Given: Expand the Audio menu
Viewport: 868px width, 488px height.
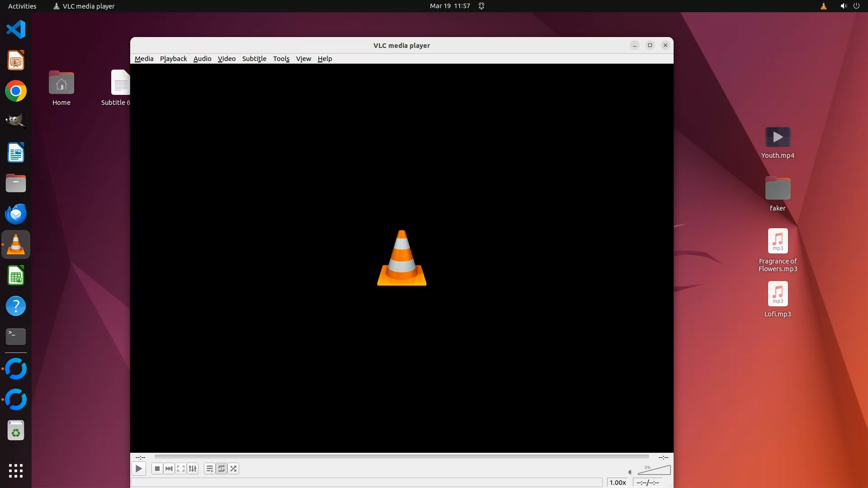Looking at the screenshot, I should 202,59.
